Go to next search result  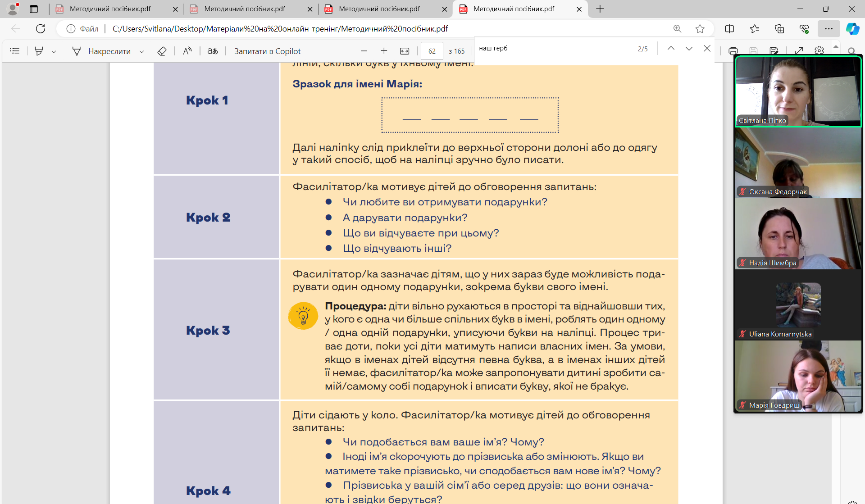click(x=689, y=48)
